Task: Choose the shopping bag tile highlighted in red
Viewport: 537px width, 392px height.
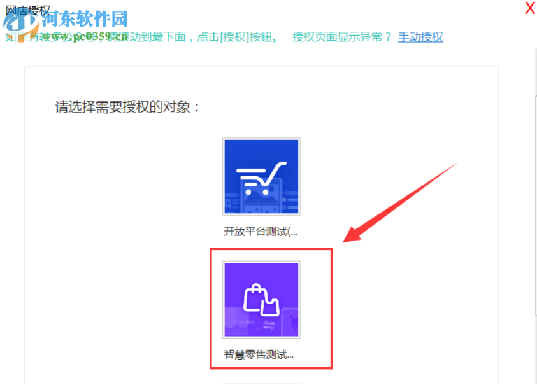Action: click(x=261, y=299)
